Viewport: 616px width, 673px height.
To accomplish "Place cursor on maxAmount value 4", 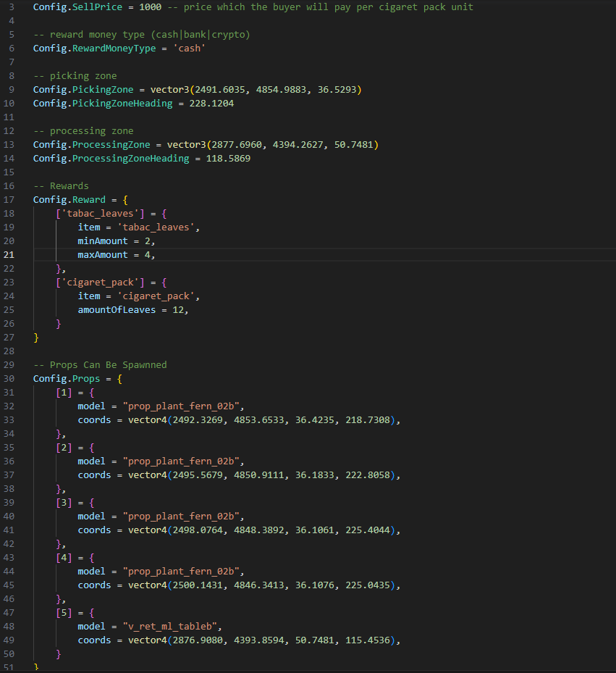I will [x=149, y=255].
